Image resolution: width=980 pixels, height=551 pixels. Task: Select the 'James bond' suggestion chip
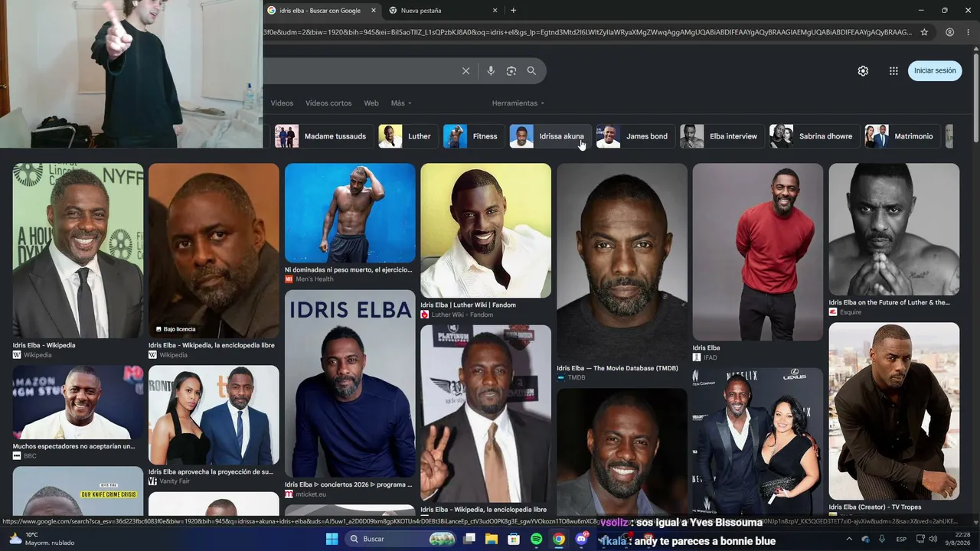tap(635, 136)
